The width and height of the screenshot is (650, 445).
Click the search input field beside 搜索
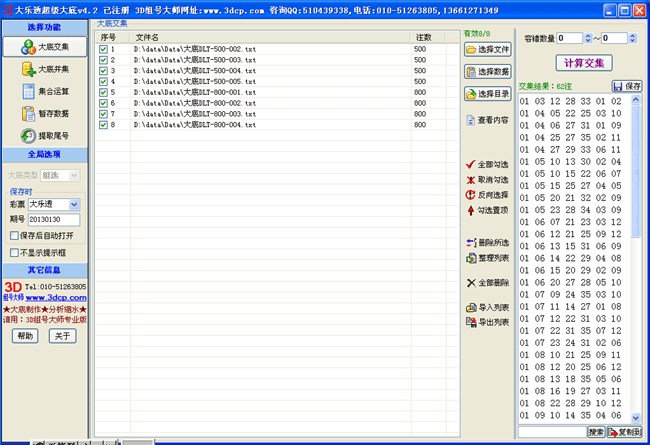click(x=551, y=432)
